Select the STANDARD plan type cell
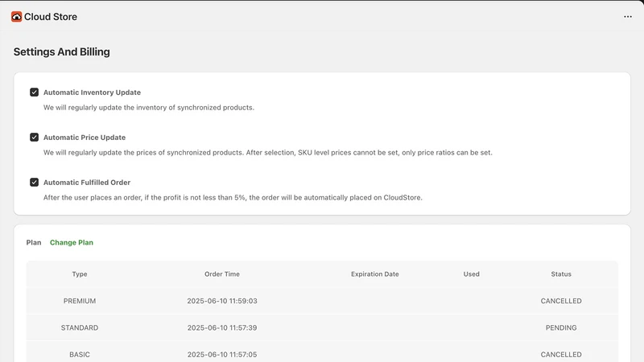This screenshot has height=362, width=644. point(80,327)
